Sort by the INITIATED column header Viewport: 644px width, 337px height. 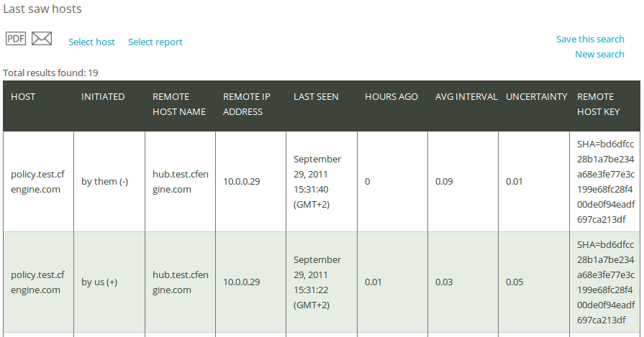(x=103, y=97)
